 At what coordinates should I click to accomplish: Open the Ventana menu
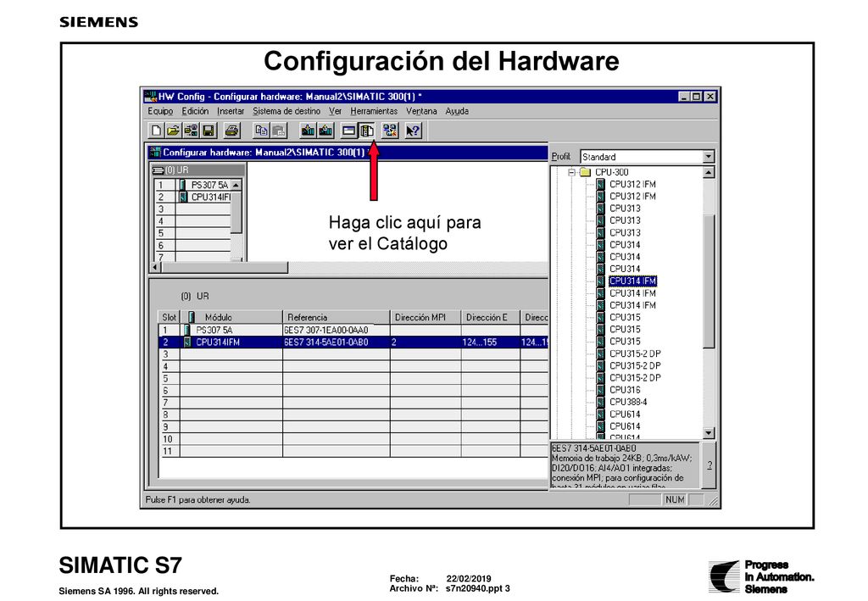422,111
